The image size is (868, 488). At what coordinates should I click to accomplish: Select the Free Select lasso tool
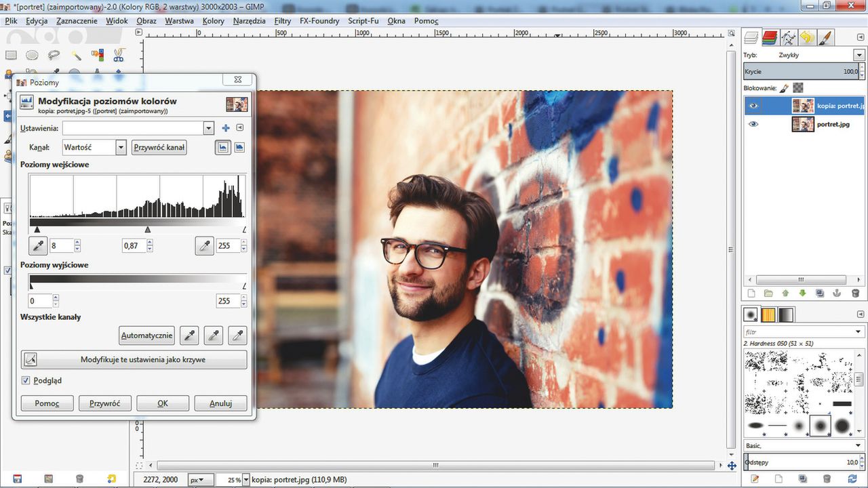(x=54, y=55)
